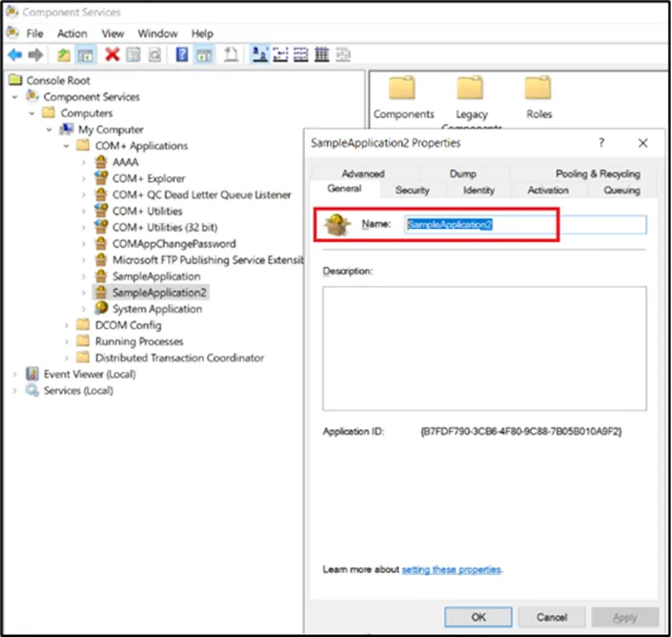Expand the Event Viewer (Local) node
The width and height of the screenshot is (672, 637).
click(x=15, y=374)
